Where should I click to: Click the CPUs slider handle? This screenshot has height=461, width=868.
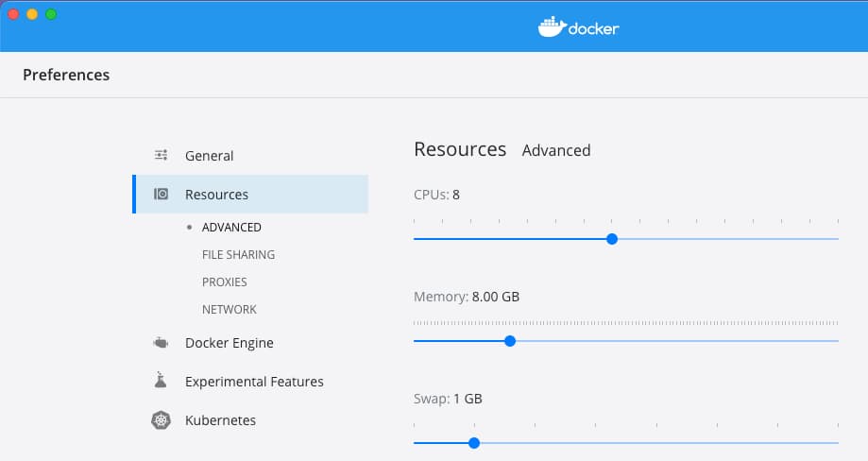pos(612,239)
